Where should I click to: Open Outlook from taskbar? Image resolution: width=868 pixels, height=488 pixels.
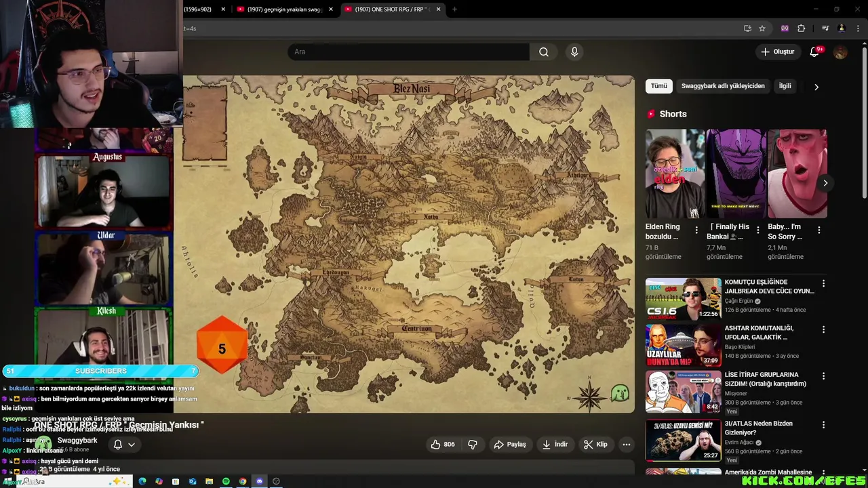[193, 481]
